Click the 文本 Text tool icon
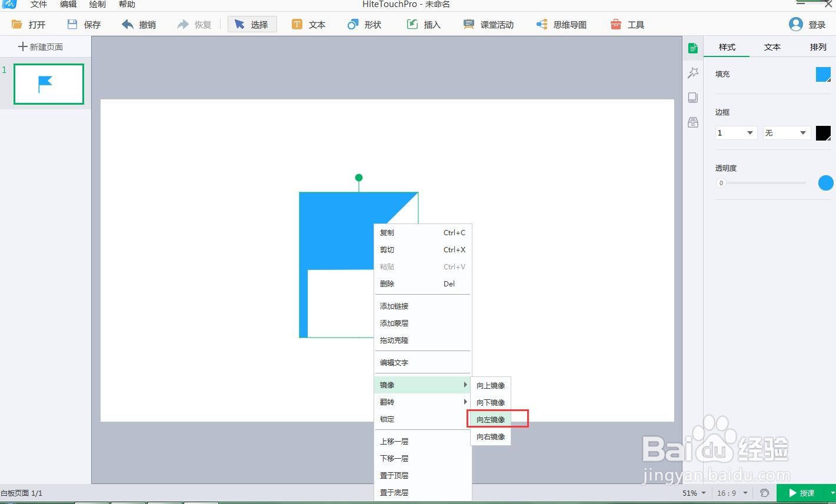 pos(308,24)
